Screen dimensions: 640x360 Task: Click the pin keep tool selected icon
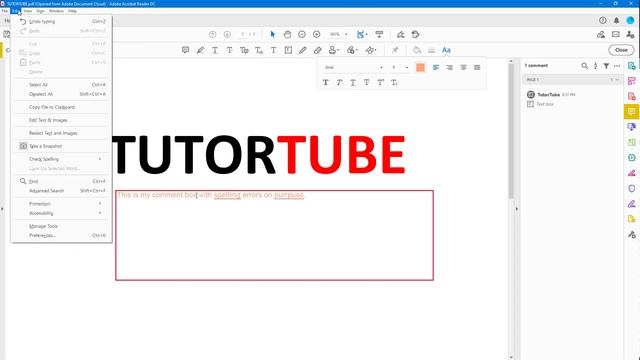coord(395,50)
